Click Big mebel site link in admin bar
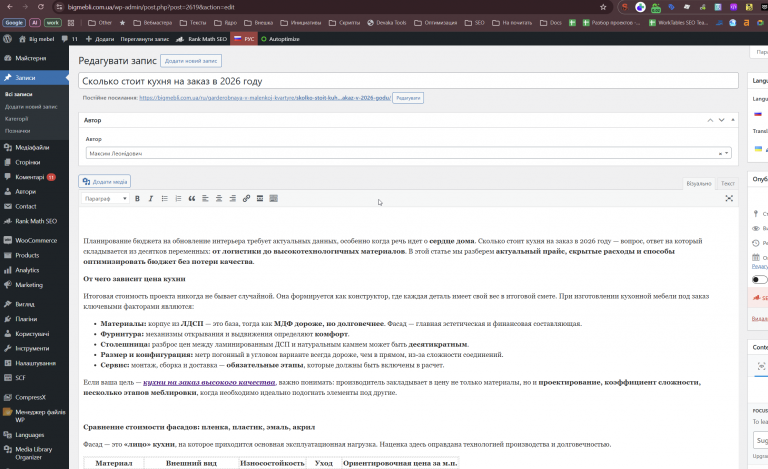Screen dimensions: 768x469 pos(36,39)
